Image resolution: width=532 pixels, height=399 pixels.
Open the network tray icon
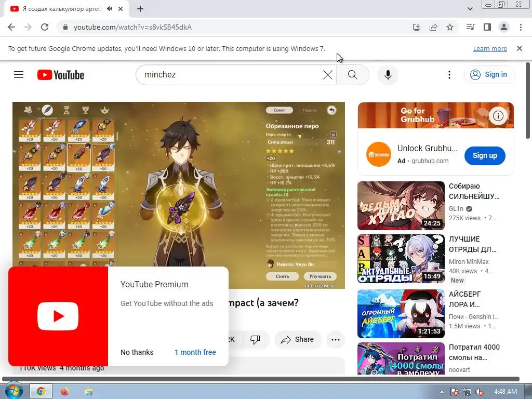pyautogui.click(x=467, y=392)
